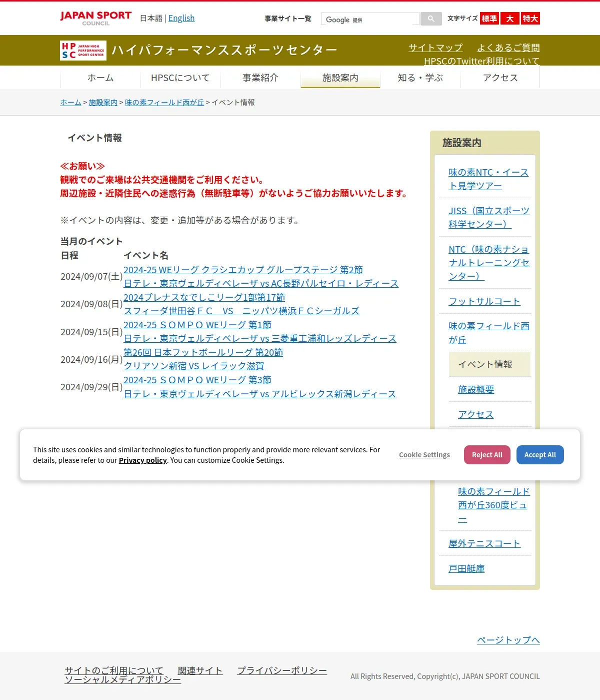Select 日本語 language option
Viewport: 600px width, 700px height.
point(151,19)
